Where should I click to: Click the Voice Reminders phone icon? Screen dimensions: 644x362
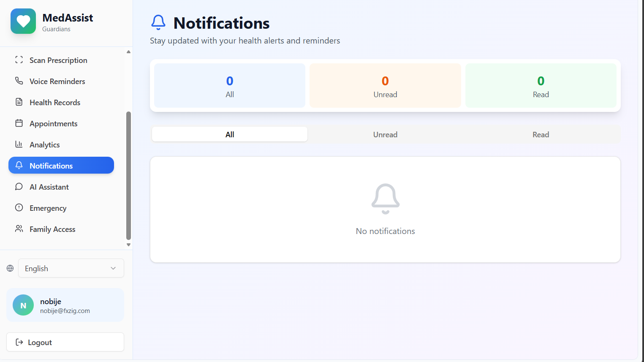point(19,81)
